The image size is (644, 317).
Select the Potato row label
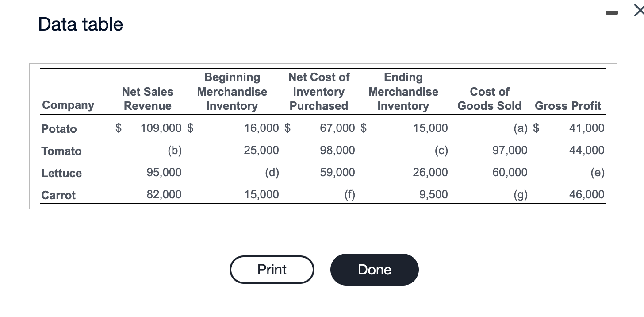coord(59,129)
